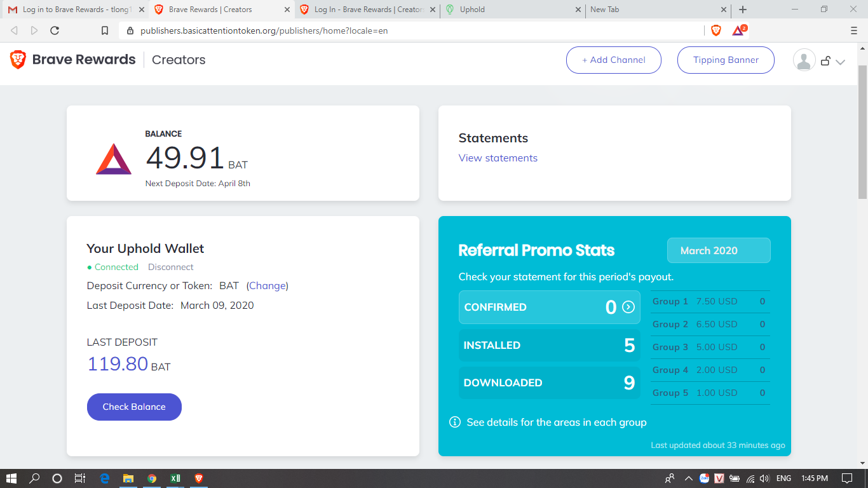Screen dimensions: 868x488
Task: Open View statements link
Action: (498, 158)
